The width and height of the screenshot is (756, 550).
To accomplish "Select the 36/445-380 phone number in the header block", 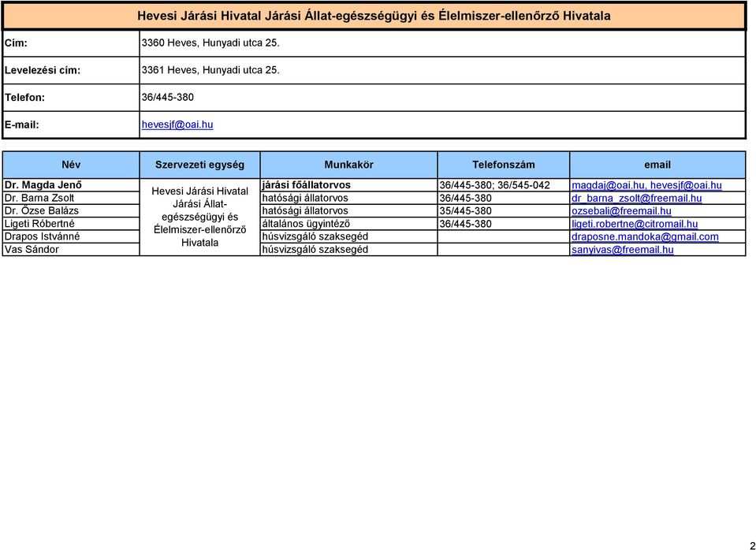I will point(167,98).
